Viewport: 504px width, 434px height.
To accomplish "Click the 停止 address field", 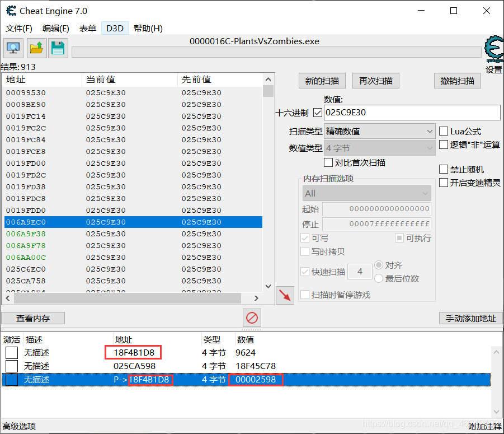I will tap(376, 224).
